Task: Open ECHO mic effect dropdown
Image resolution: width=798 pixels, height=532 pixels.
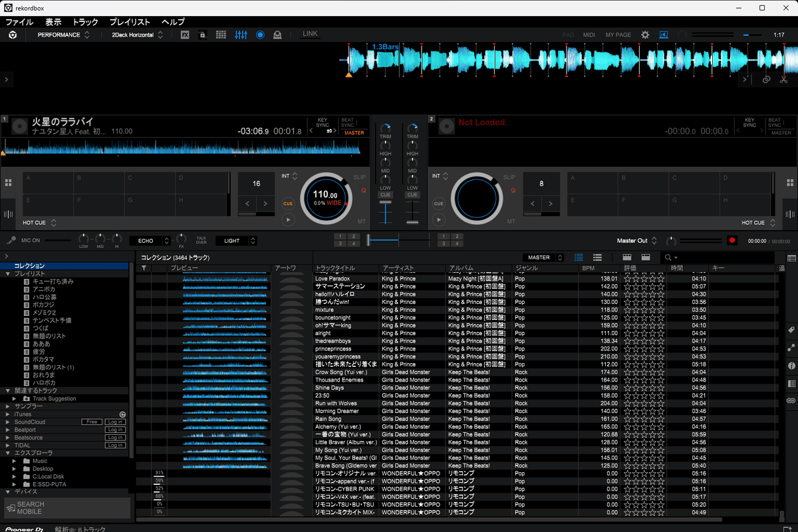Action: (x=150, y=241)
